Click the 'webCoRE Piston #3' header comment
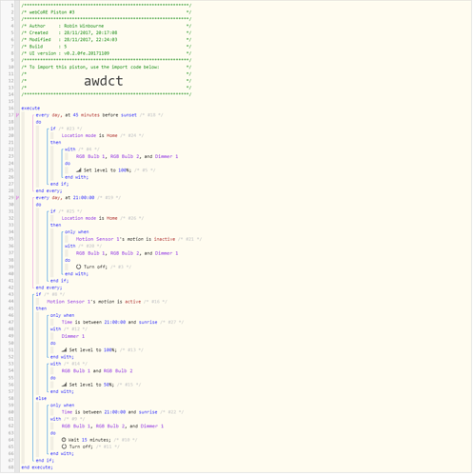474x476 pixels. click(51, 12)
